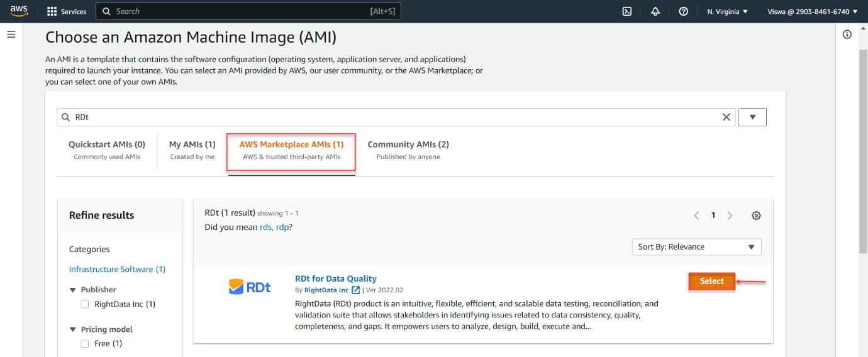Go to next results page
This screenshot has height=357, width=868.
[730, 216]
